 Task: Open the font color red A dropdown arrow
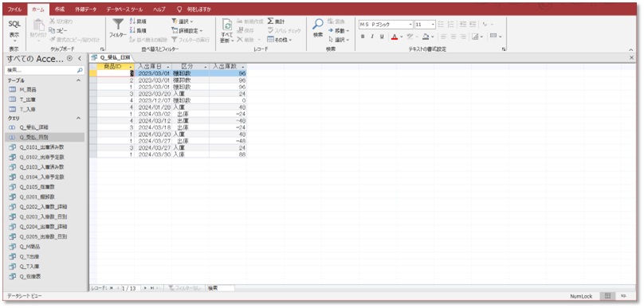tap(401, 37)
